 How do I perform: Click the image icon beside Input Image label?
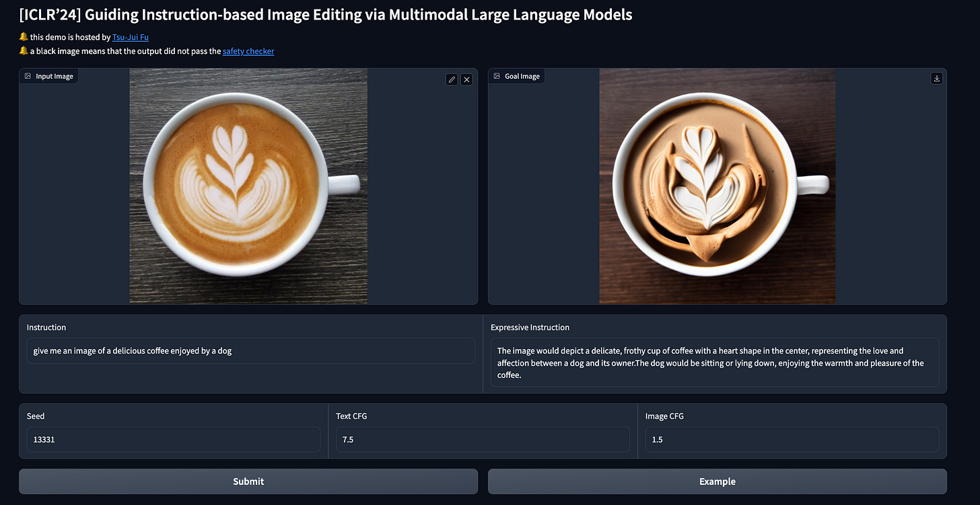[28, 76]
